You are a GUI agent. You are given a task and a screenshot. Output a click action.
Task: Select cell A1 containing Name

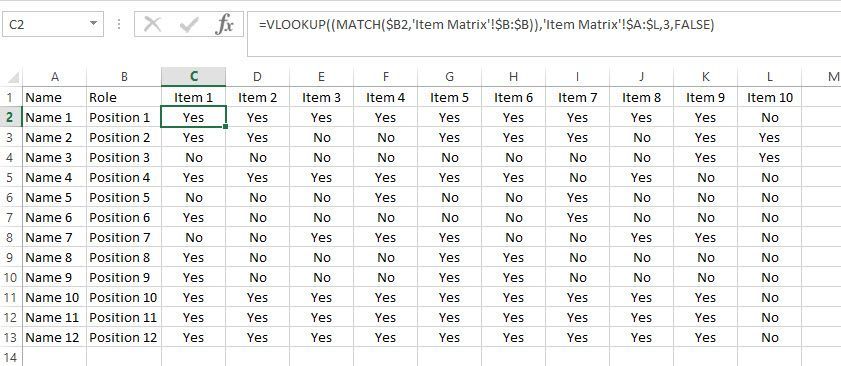coord(54,98)
